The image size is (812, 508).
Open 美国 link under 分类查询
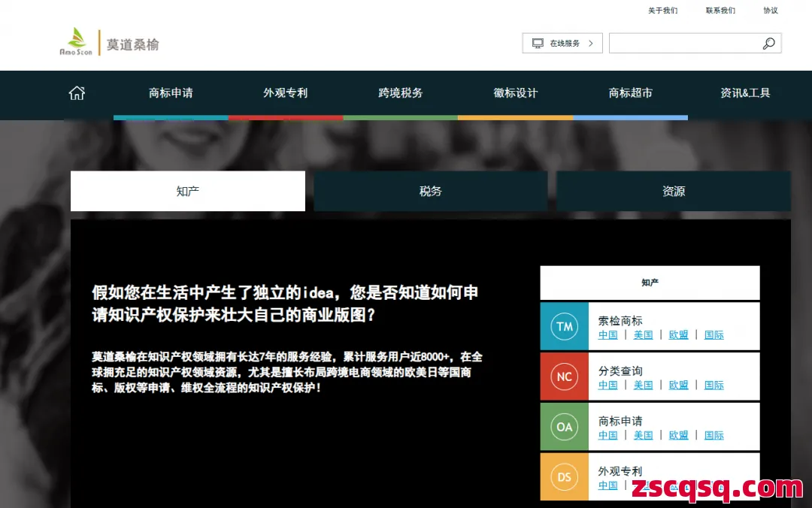pyautogui.click(x=643, y=385)
